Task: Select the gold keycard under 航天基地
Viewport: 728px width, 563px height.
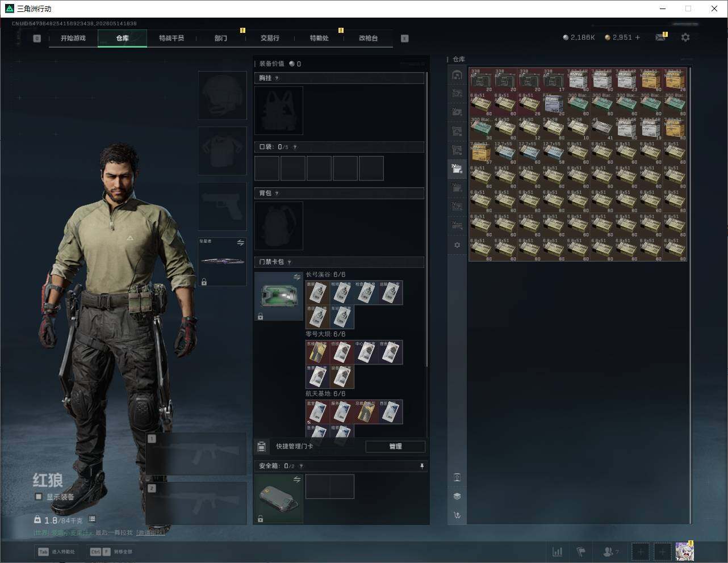Action: pos(366,412)
